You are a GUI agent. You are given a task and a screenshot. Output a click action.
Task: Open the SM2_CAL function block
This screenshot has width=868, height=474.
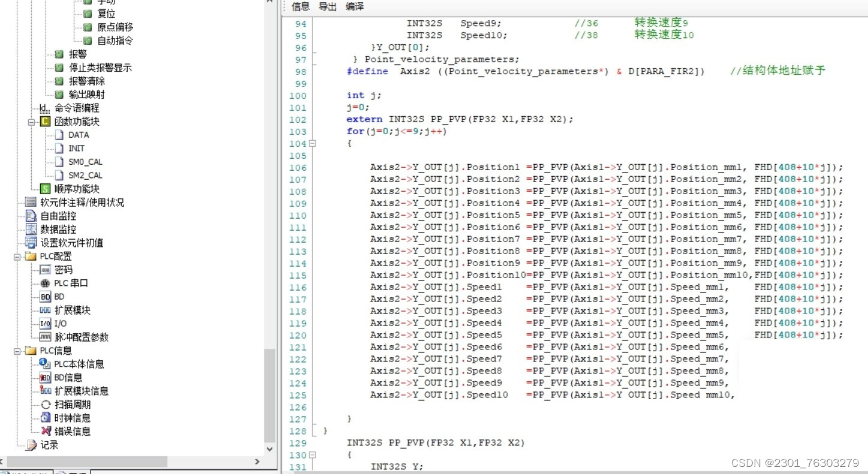coord(85,176)
